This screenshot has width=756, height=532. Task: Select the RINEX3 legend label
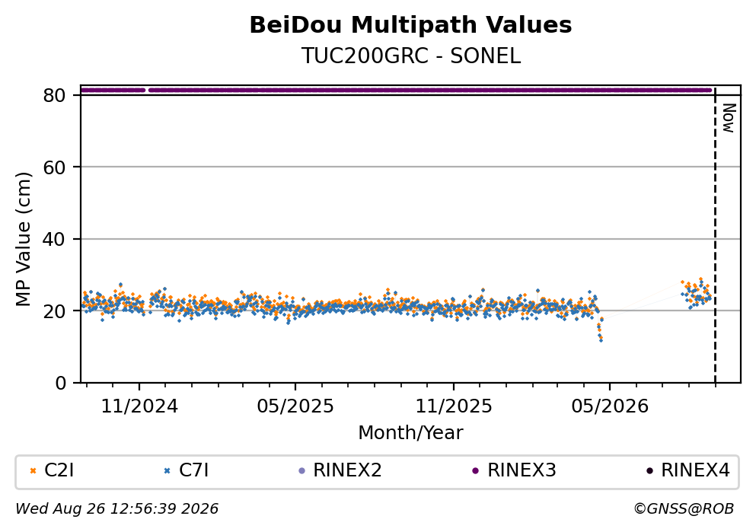pyautogui.click(x=522, y=470)
